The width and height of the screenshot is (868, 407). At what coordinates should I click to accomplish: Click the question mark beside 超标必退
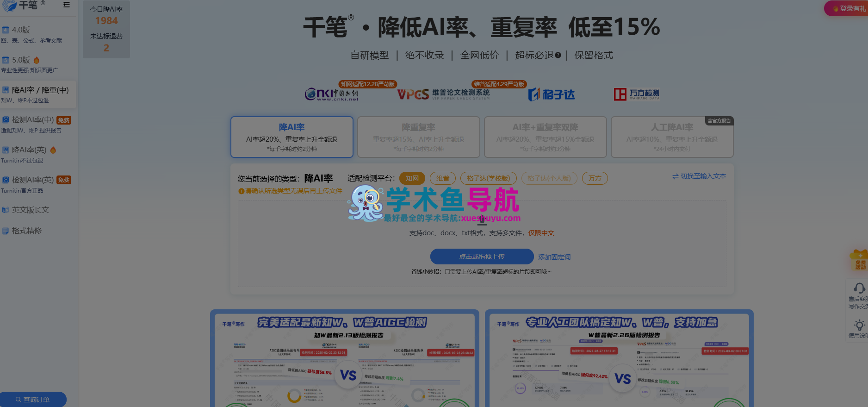click(x=558, y=56)
